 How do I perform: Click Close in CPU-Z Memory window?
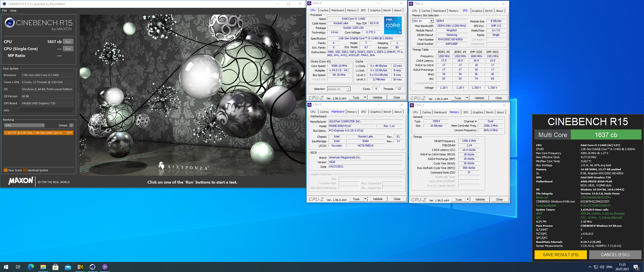pos(499,199)
